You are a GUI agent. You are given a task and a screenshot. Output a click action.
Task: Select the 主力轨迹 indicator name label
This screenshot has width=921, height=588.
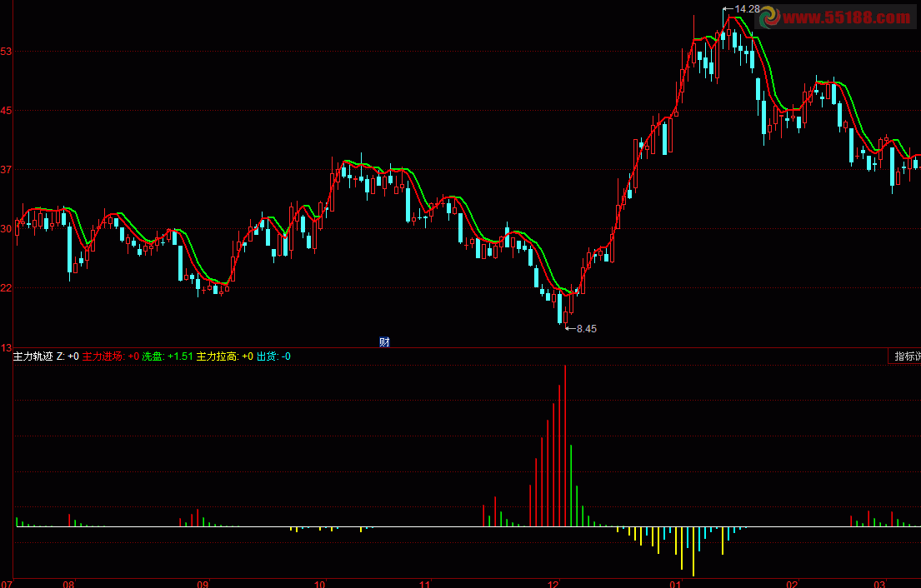33,356
